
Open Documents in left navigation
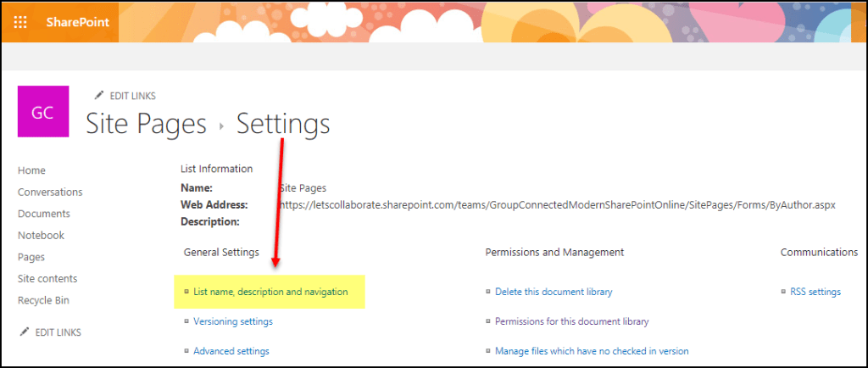tap(44, 214)
